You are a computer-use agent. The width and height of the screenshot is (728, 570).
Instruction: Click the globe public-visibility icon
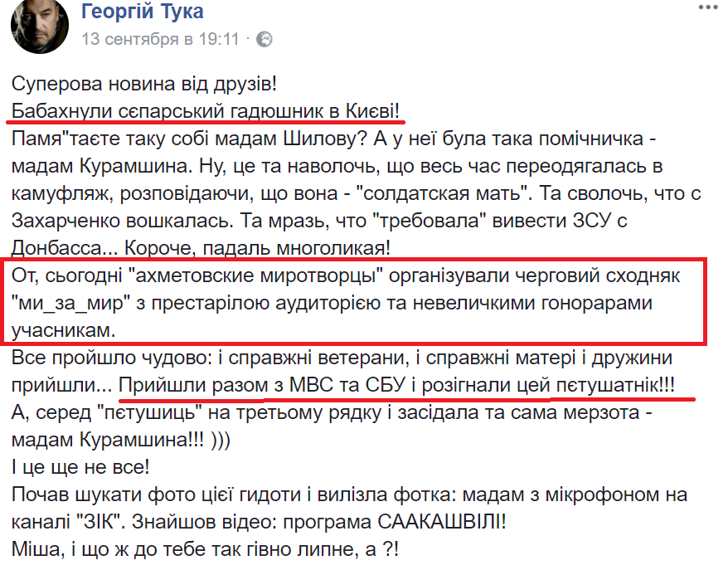[x=265, y=40]
